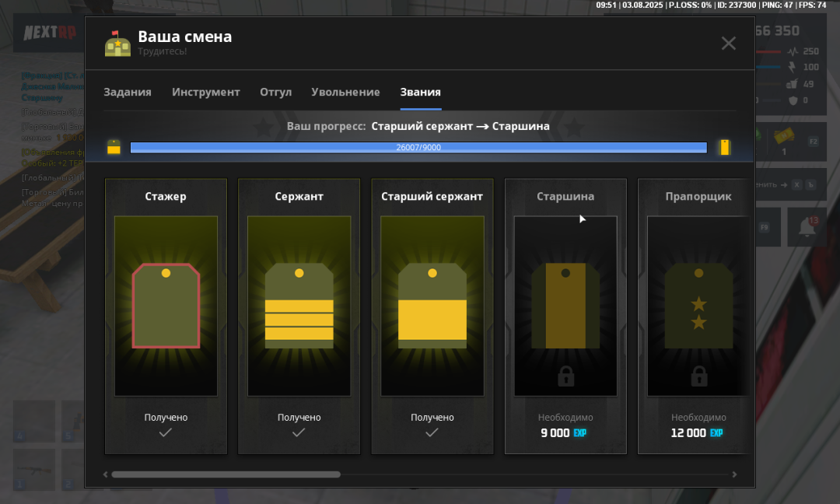Click the health pulse icon in HUD
This screenshot has height=504, width=840.
click(x=793, y=51)
